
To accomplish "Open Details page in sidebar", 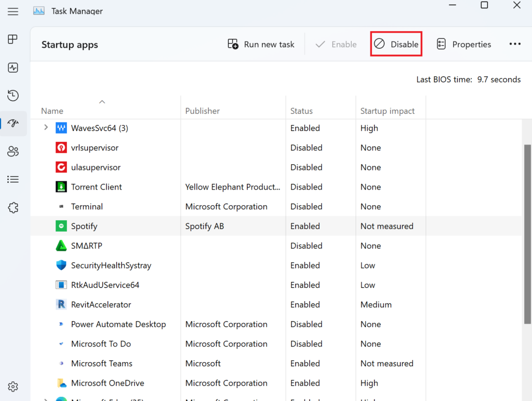I will pyautogui.click(x=13, y=179).
